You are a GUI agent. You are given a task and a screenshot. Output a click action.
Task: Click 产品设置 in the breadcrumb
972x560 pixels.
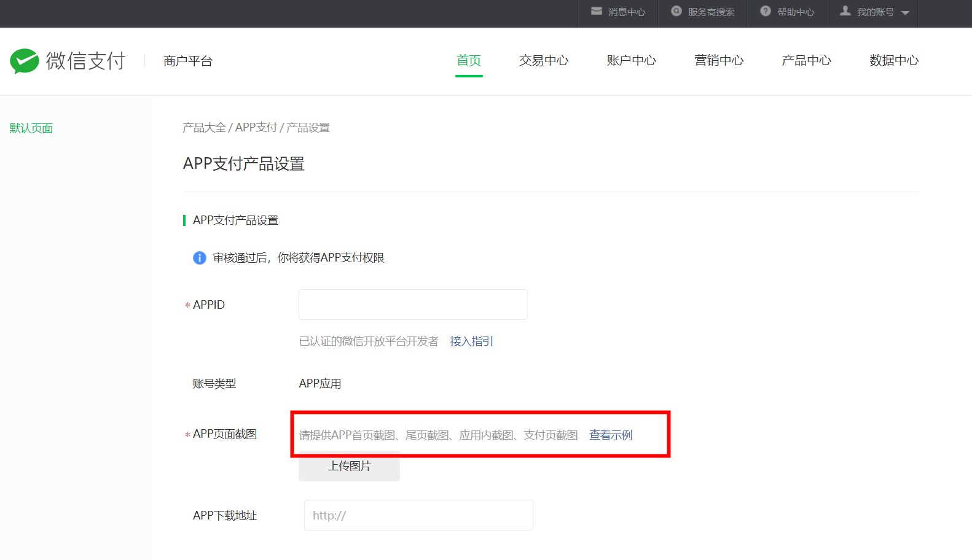coord(308,128)
